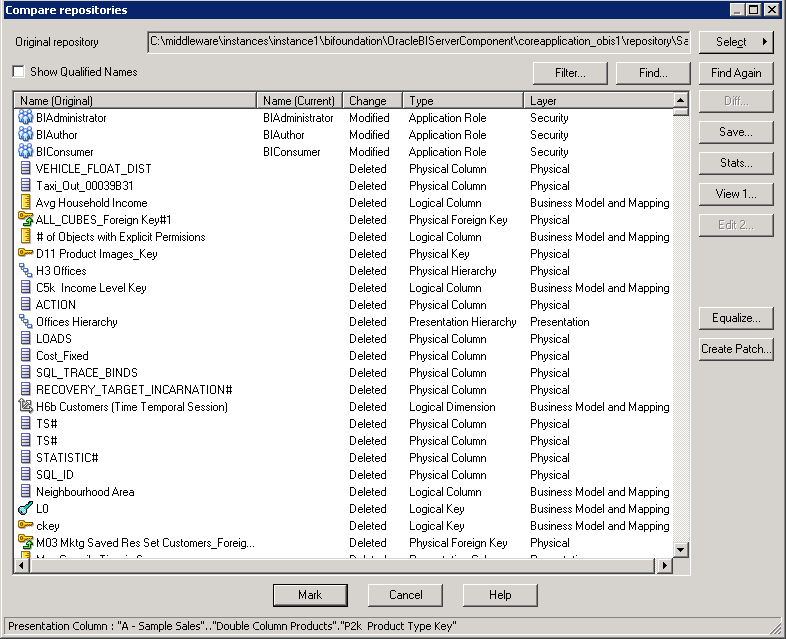Click the Cost_Fixed column icon
Image resolution: width=786 pixels, height=639 pixels.
pos(26,356)
